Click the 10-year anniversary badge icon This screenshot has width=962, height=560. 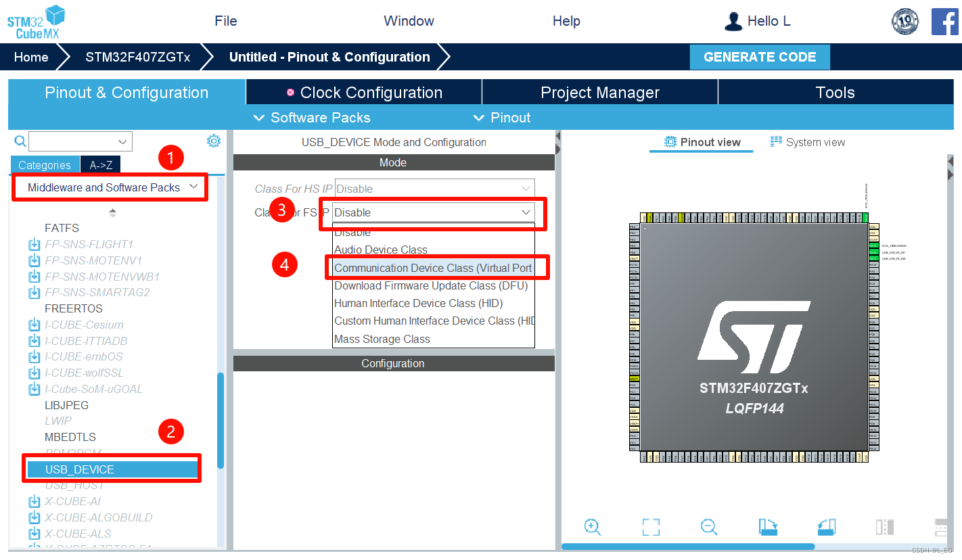[x=905, y=22]
